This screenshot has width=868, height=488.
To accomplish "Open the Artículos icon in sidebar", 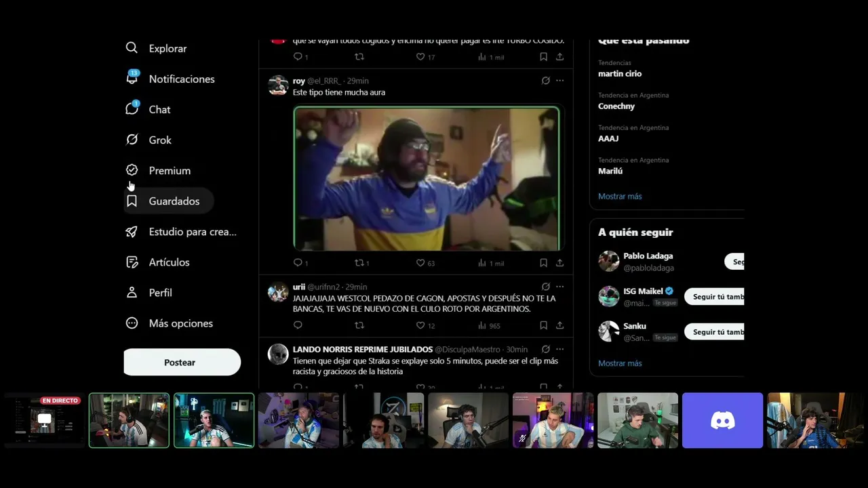I will tap(132, 262).
